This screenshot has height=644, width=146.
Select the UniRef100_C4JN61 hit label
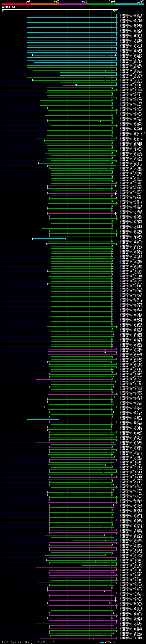point(131,326)
